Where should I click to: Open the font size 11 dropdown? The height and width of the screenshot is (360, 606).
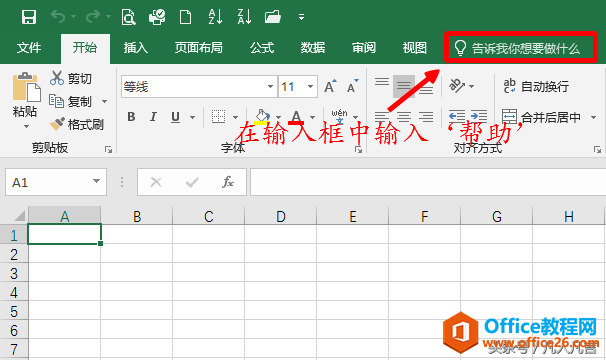(x=310, y=87)
